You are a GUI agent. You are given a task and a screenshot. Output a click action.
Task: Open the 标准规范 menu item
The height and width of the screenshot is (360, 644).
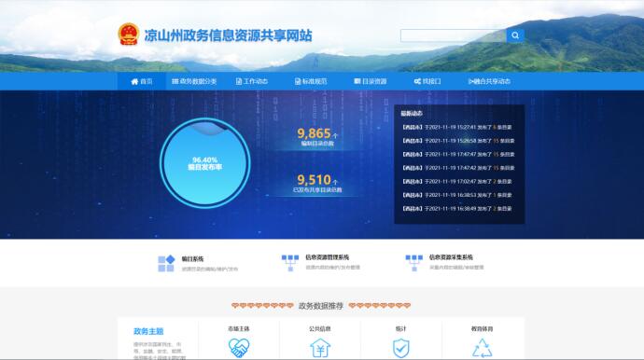point(311,81)
